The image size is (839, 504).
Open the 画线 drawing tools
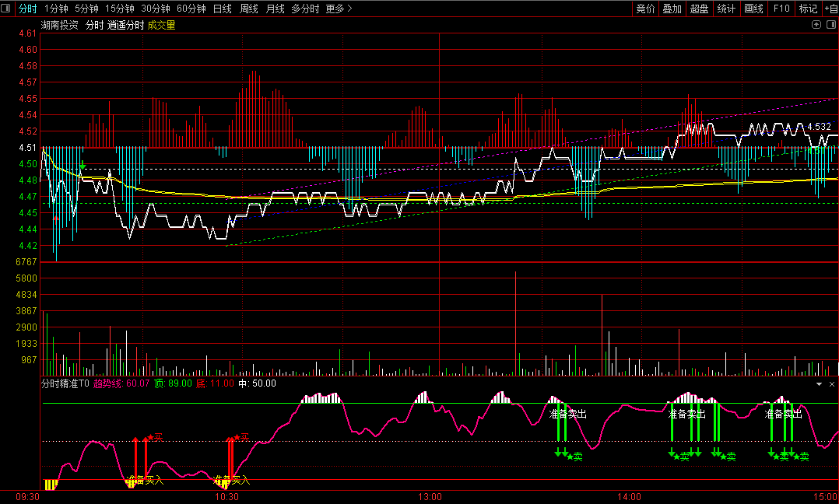click(x=753, y=9)
